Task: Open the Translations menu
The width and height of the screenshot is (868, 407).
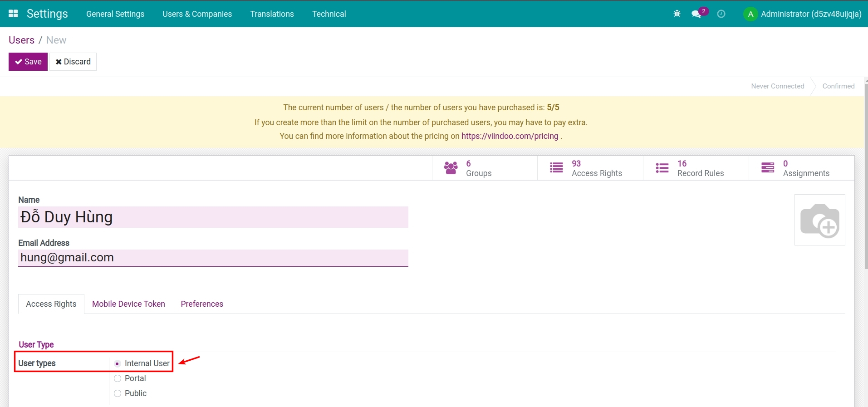Action: 272,14
